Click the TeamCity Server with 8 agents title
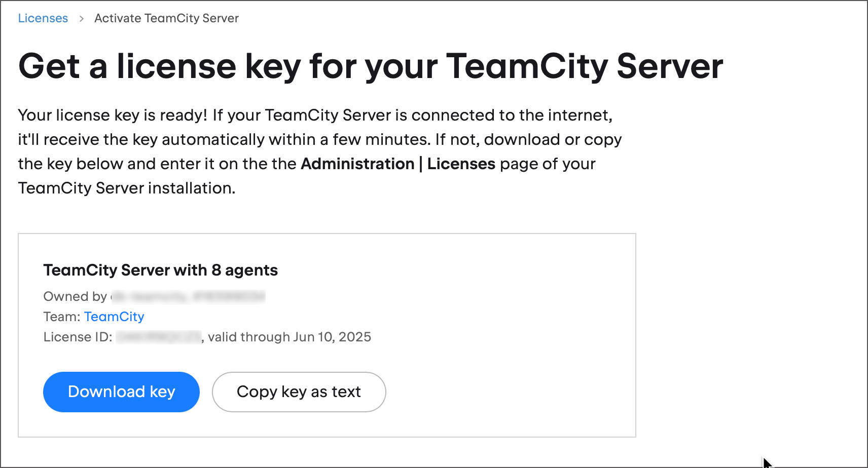Viewport: 868px width, 468px height. pyautogui.click(x=161, y=270)
